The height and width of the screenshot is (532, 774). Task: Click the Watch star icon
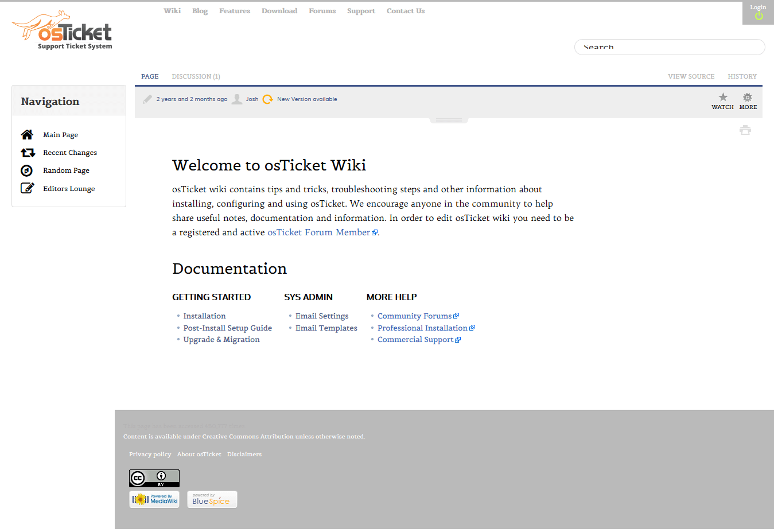(723, 98)
